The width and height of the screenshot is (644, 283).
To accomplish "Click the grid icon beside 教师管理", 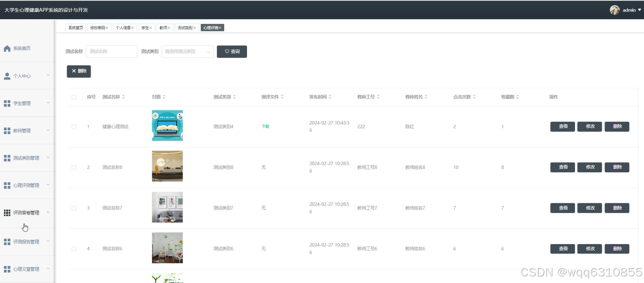I will (7, 130).
